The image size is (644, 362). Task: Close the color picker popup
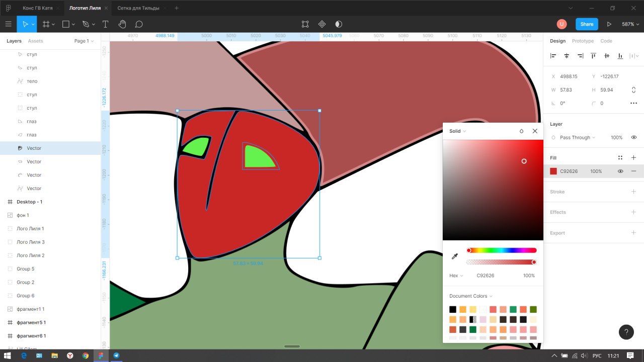[x=535, y=131]
